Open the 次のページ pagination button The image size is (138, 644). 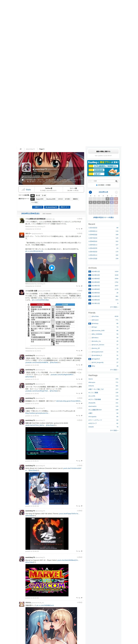(65, 207)
